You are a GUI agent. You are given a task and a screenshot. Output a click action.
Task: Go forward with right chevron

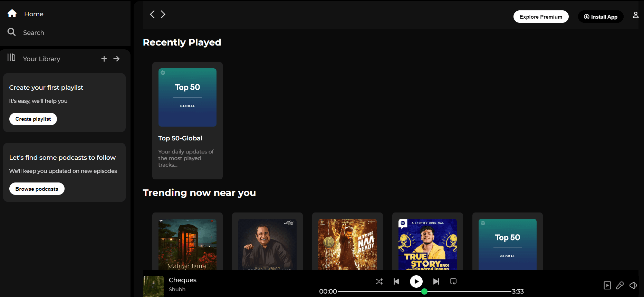[x=163, y=14]
